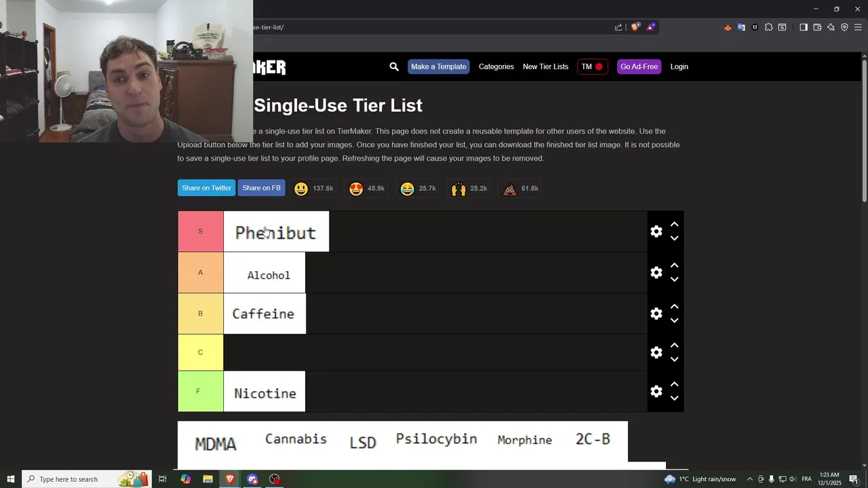Move F tier row down
The image size is (868, 488).
(x=674, y=399)
